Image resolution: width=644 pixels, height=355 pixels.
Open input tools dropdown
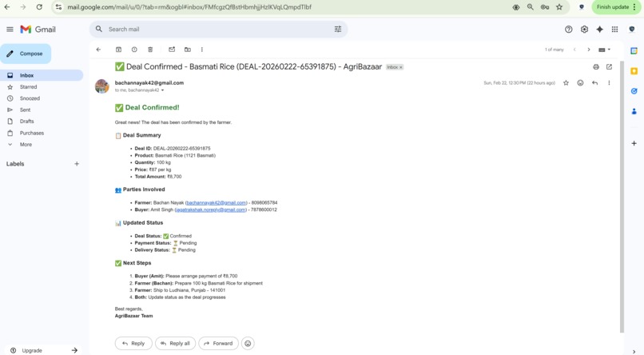pyautogui.click(x=604, y=50)
